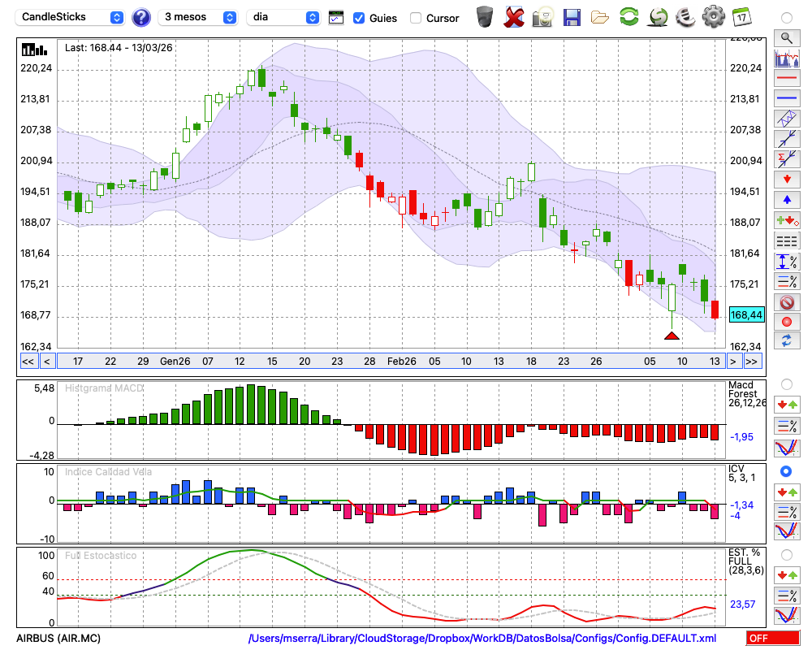Click the trash can icon in toolbar
Screen dimensions: 812x650
click(485, 16)
